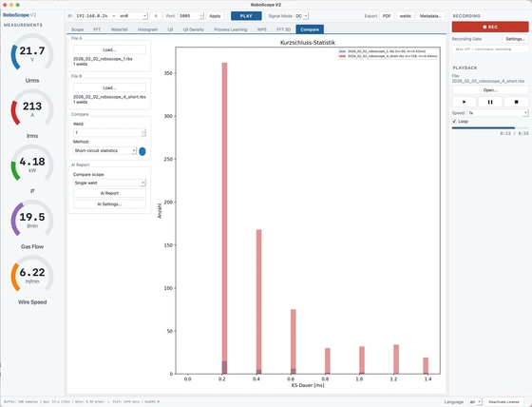The image size is (532, 407).
Task: Click the playback time 0:23 / 0:28
Action: click(x=514, y=133)
